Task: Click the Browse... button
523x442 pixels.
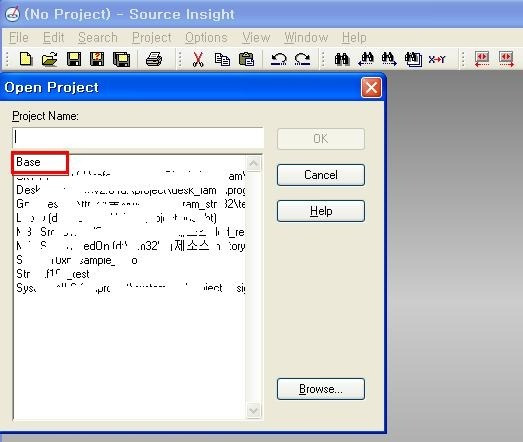Action: click(x=321, y=389)
